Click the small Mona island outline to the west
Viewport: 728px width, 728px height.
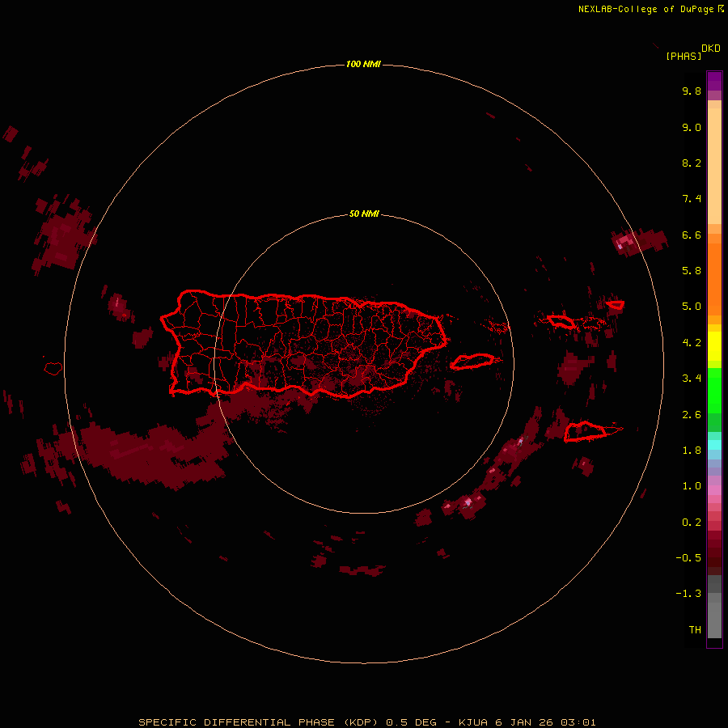tap(53, 369)
